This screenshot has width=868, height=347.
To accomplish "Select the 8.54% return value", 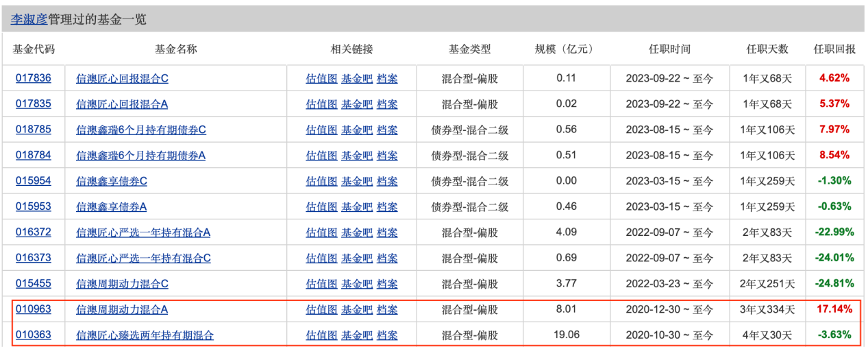I will 834,155.
